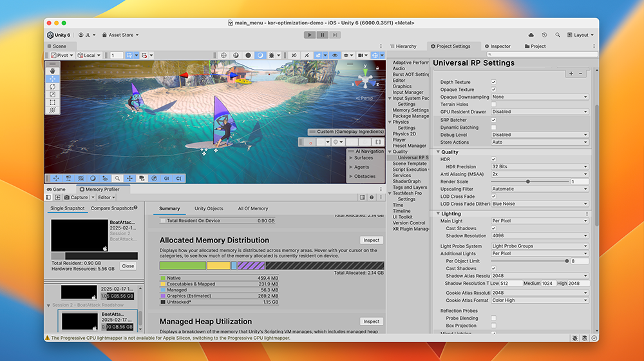The height and width of the screenshot is (361, 644).
Task: Click the Play button
Action: pyautogui.click(x=310, y=35)
